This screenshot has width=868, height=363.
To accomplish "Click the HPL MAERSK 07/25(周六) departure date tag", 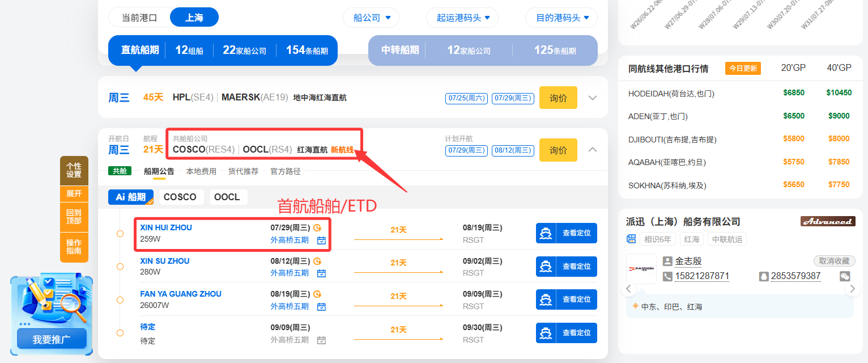I will point(466,98).
